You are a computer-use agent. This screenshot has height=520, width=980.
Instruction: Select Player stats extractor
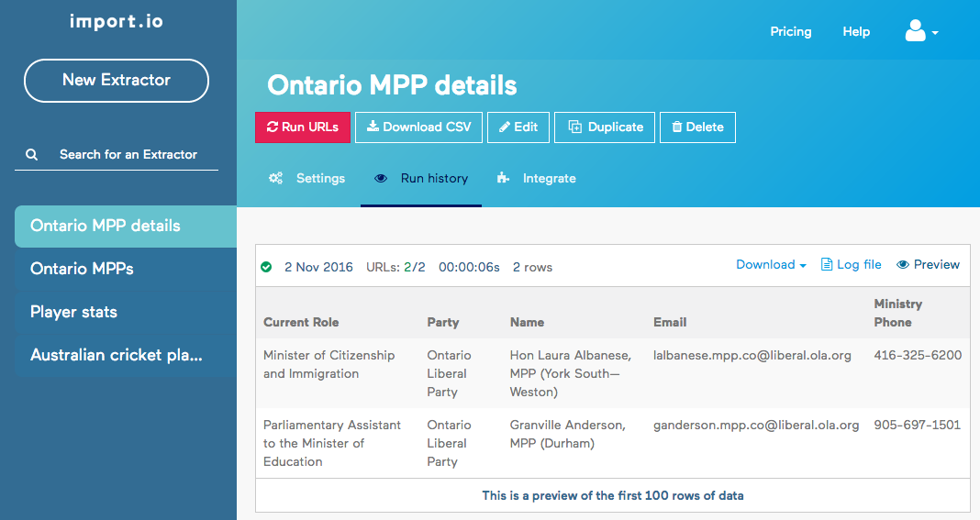(126, 312)
